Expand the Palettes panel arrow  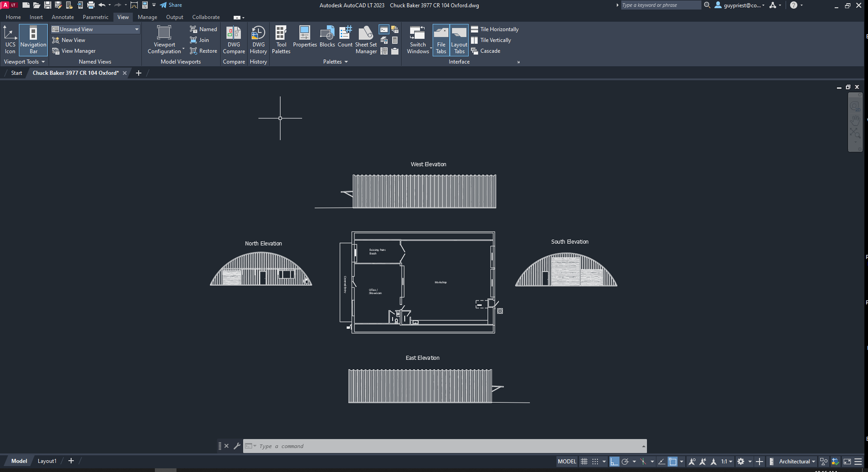pos(346,62)
